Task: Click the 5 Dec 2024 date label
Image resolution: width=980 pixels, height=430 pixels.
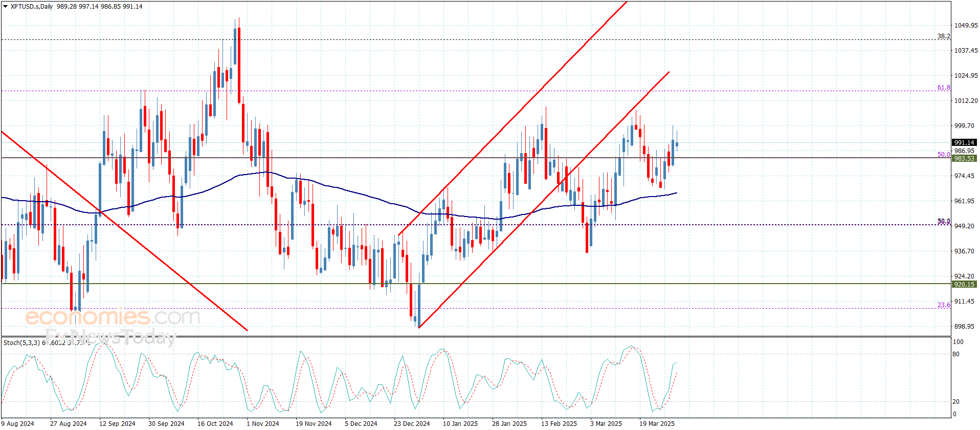Action: tap(361, 423)
